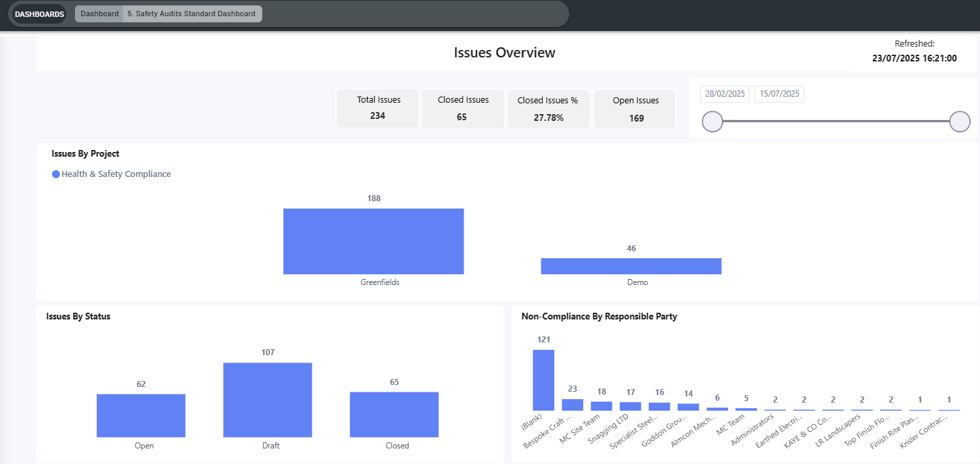The width and height of the screenshot is (980, 464).
Task: Open the Safety Audits Standard Dashboard tab
Action: click(192, 14)
